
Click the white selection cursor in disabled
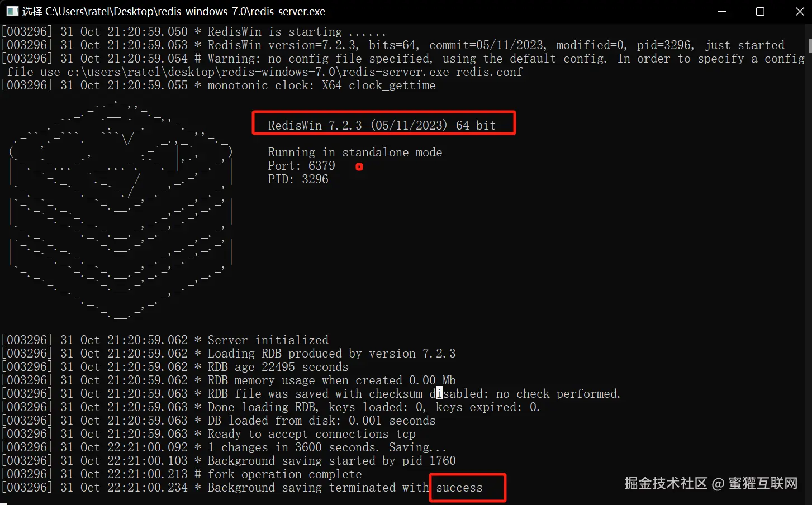point(439,393)
